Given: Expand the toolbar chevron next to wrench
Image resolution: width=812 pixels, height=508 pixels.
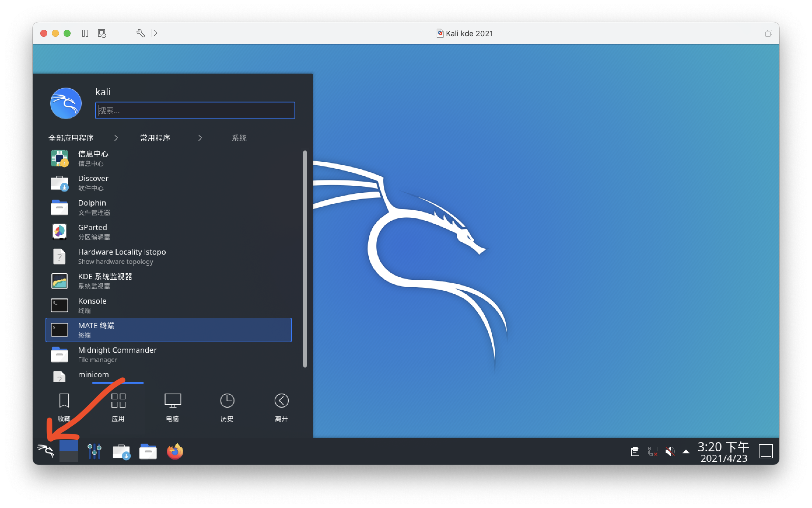Looking at the screenshot, I should 155,33.
